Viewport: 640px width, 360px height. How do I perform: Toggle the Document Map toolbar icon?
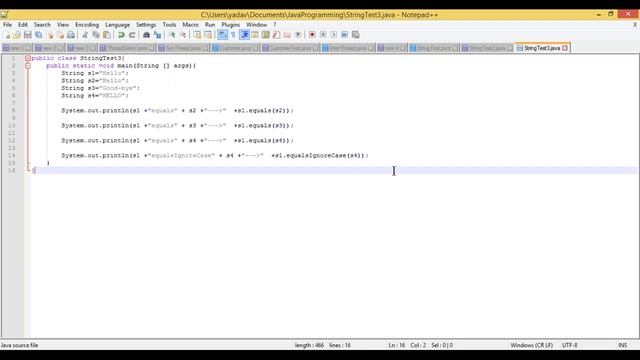pyautogui.click(x=266, y=35)
